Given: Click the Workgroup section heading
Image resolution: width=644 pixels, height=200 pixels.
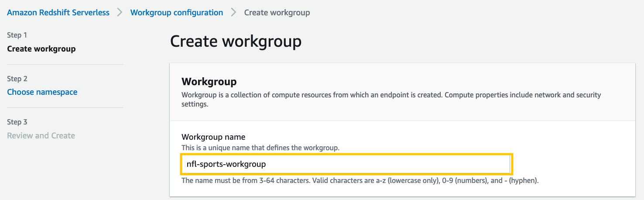Looking at the screenshot, I should pyautogui.click(x=209, y=82).
